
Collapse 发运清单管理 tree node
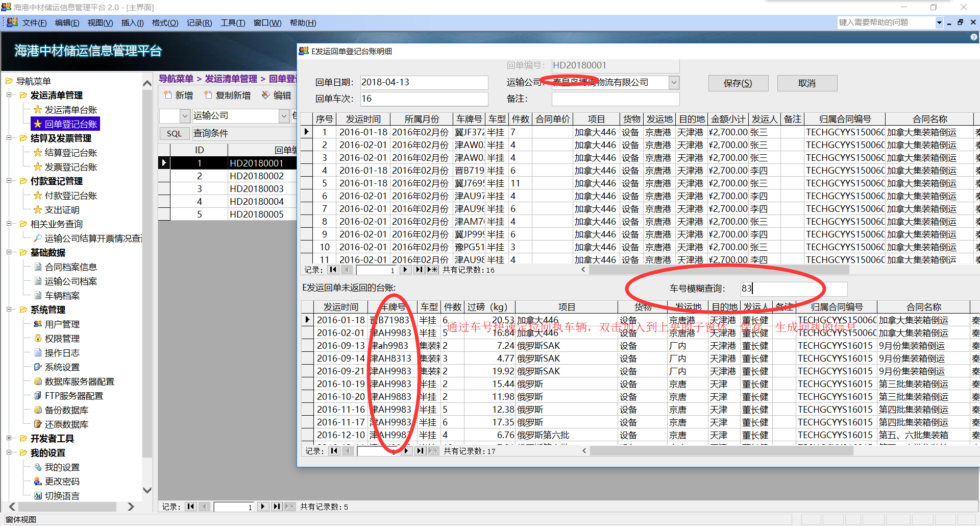click(9, 95)
